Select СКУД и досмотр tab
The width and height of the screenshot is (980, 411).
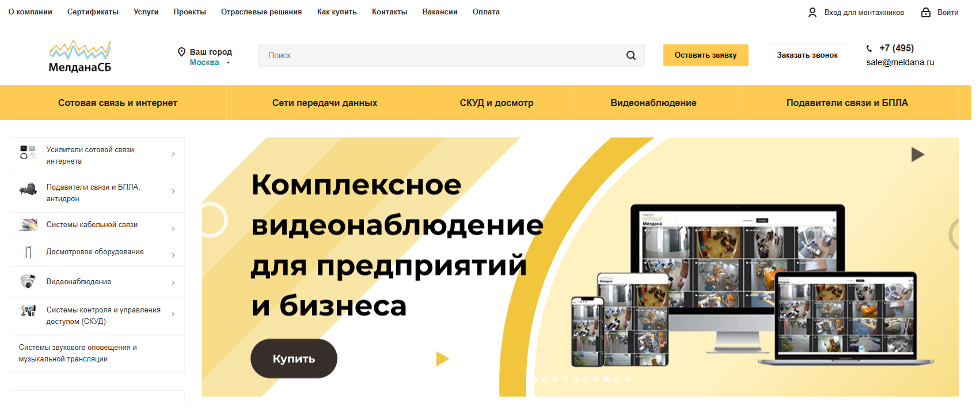(496, 103)
